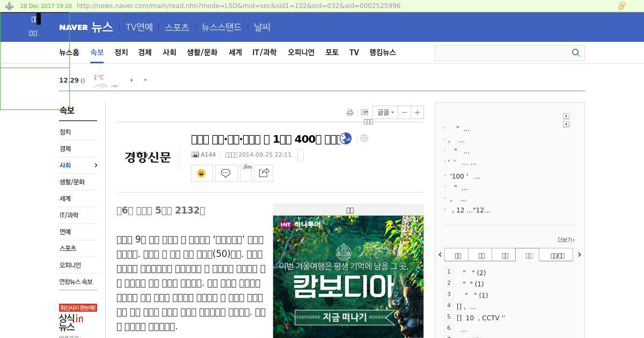Select the 생활/문화 tab in the top navigation

click(202, 52)
